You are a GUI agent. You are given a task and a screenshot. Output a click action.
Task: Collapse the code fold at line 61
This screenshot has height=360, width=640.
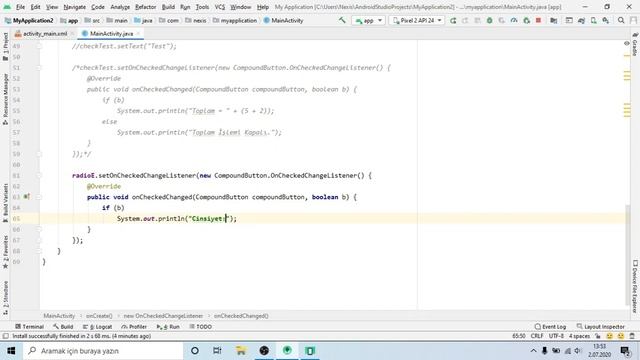(39, 176)
